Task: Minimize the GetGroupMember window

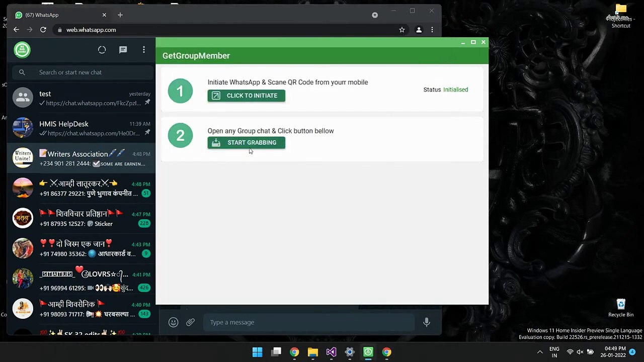Action: (463, 42)
